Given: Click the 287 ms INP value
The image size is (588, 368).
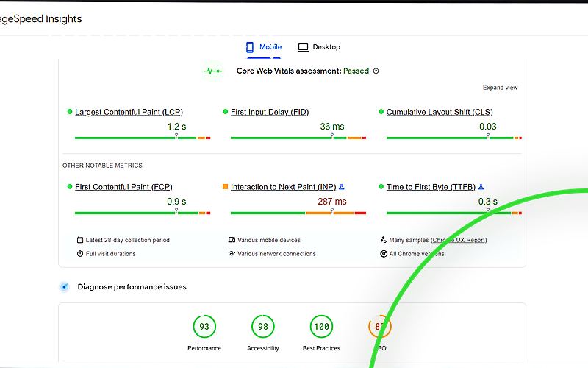Looking at the screenshot, I should 332,202.
